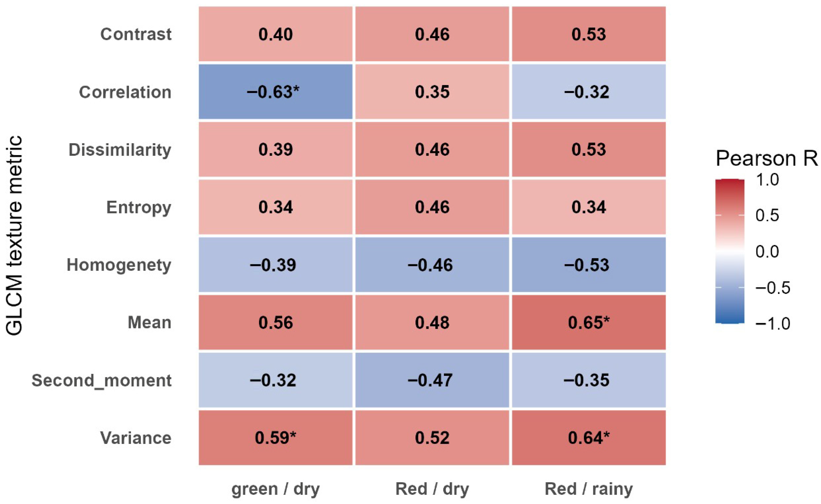The width and height of the screenshot is (821, 504).
Task: Click the "green / dry" column label
Action: [275, 489]
